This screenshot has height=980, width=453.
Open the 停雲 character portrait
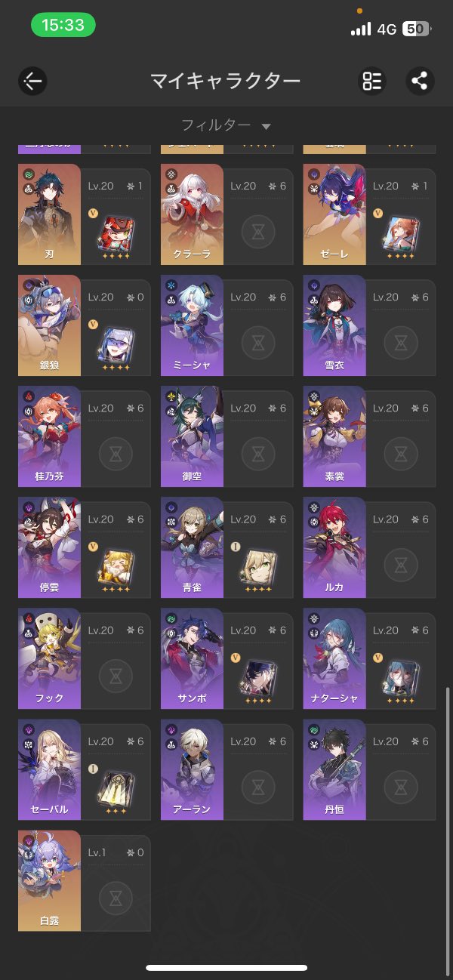[x=49, y=546]
